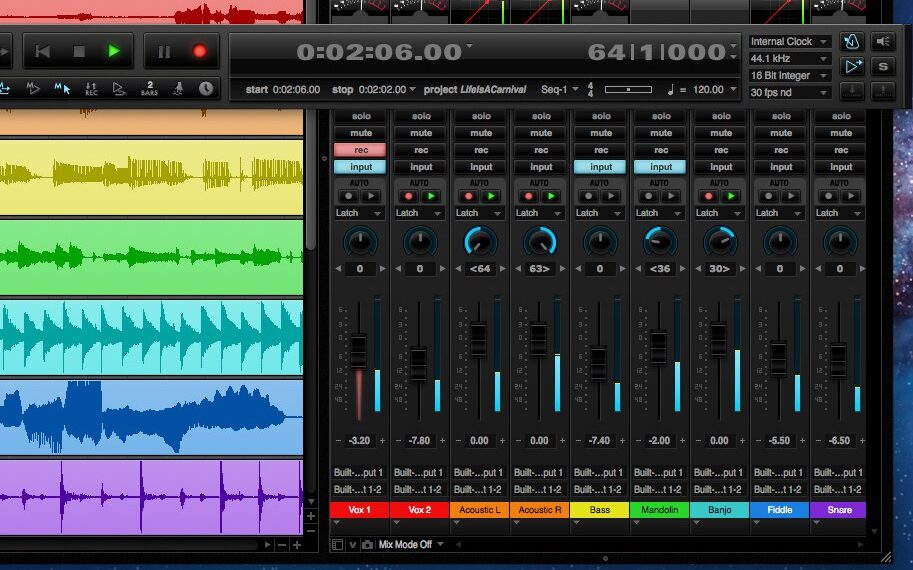Screen dimensions: 913x570
Task: Click the Stop transport button
Action: coord(79,51)
